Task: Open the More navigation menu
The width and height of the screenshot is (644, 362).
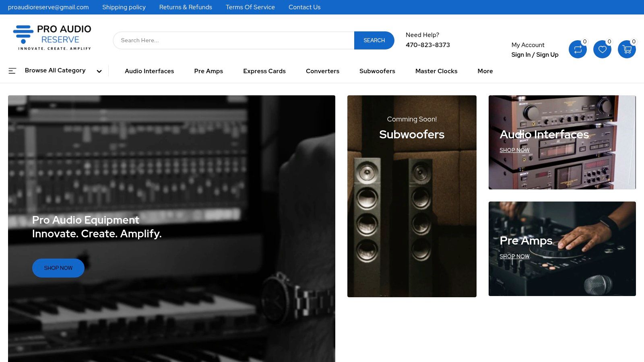Action: 485,71
